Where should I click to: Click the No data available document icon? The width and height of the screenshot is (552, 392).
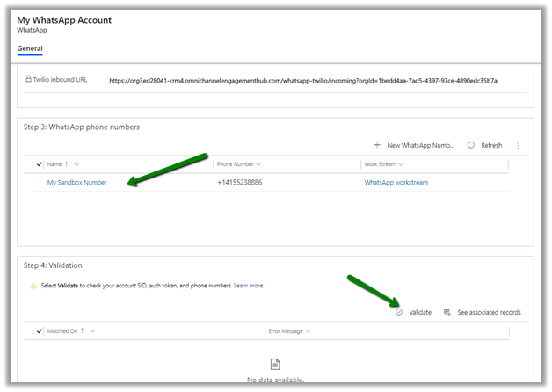[274, 364]
